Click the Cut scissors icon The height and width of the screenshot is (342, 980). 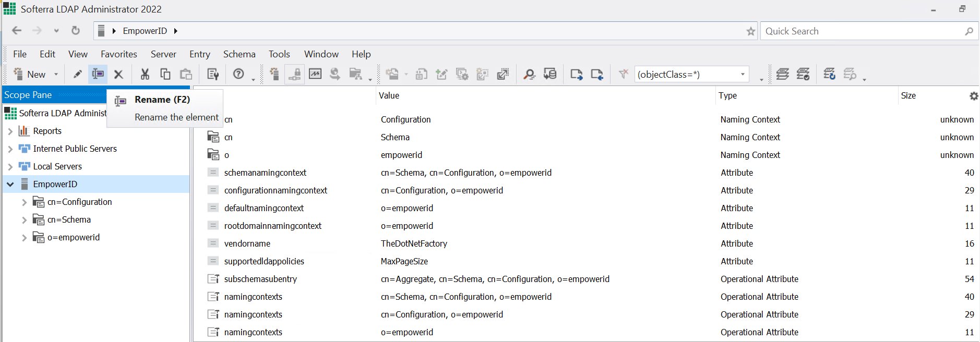[x=145, y=75]
